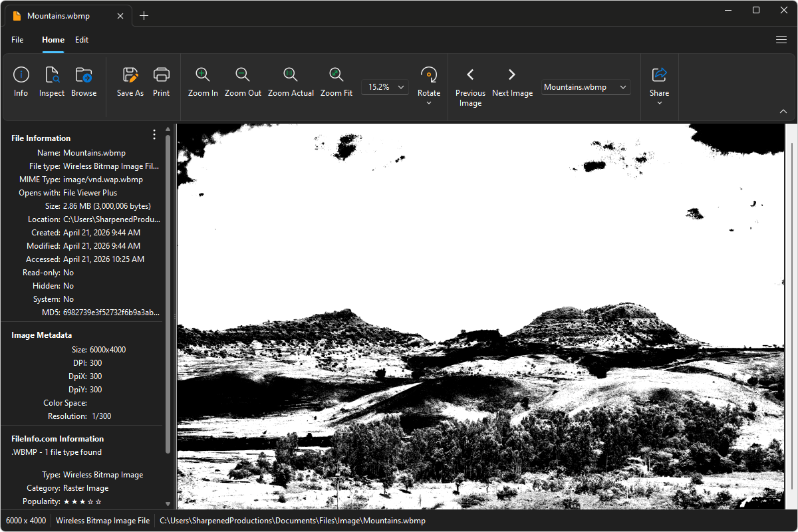The height and width of the screenshot is (532, 798).
Task: Switch to the Edit tab
Action: click(x=82, y=40)
